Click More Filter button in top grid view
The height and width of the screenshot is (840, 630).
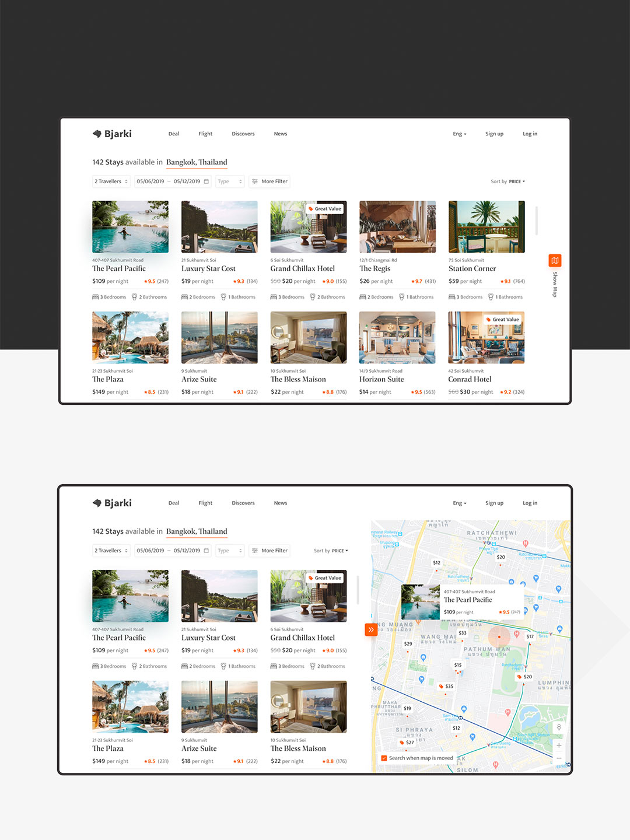(x=269, y=181)
